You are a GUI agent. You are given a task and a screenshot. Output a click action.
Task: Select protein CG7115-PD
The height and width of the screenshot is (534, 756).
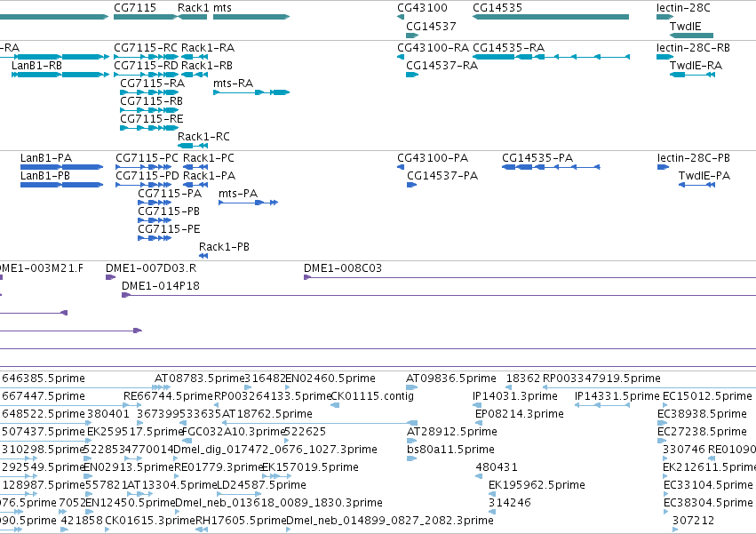(x=147, y=176)
